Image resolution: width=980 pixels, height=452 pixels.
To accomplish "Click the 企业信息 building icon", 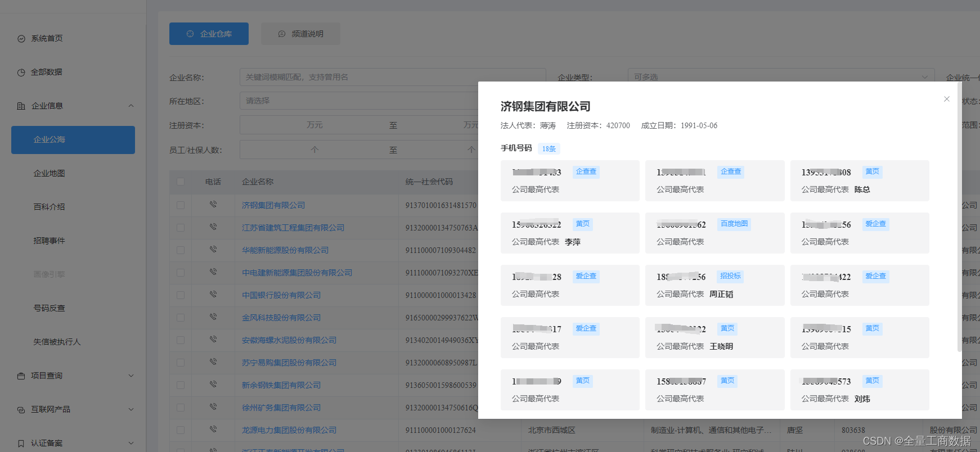I will pos(21,106).
